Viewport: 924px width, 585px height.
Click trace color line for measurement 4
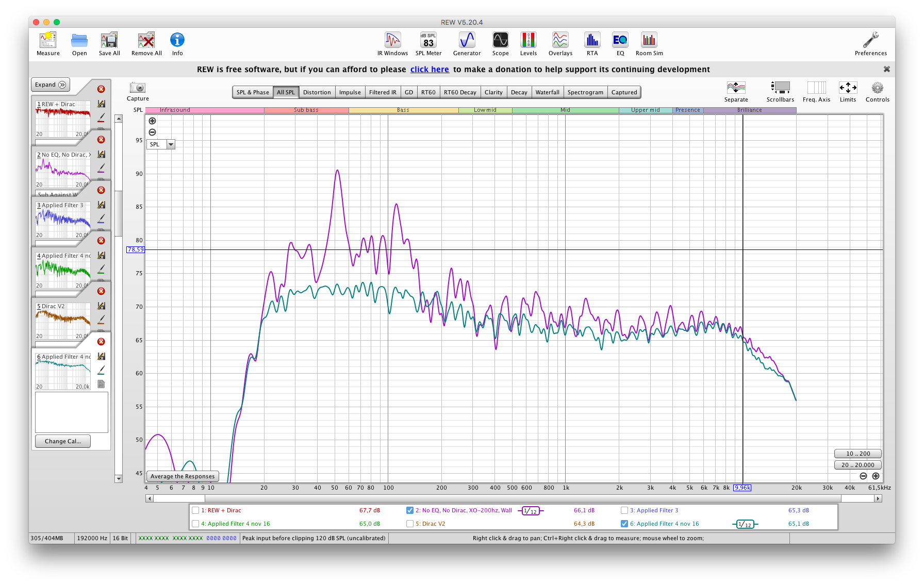point(101,269)
